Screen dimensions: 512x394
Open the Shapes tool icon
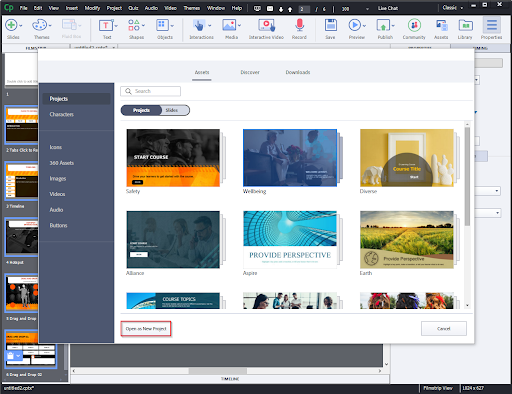[x=134, y=25]
